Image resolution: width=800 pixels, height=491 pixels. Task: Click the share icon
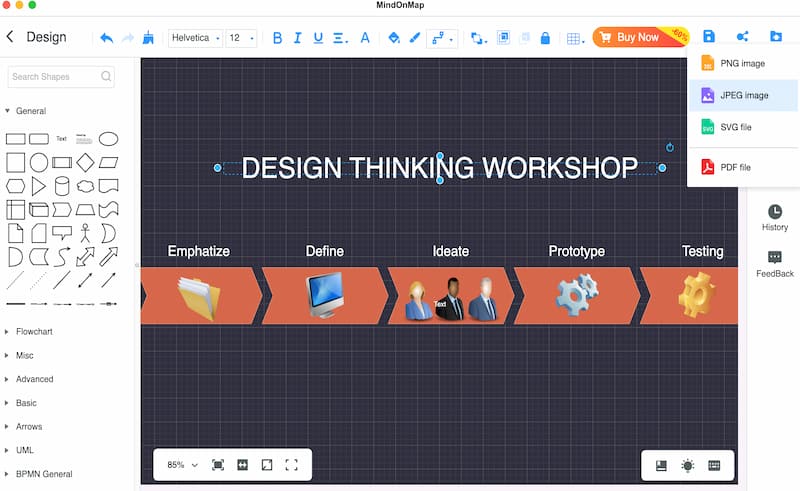point(742,36)
